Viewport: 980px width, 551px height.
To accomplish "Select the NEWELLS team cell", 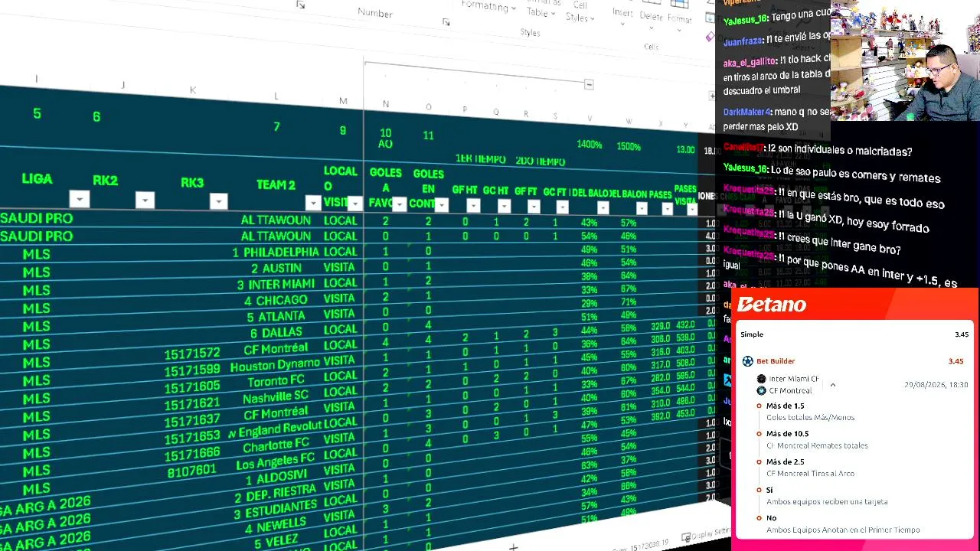I will [x=276, y=527].
